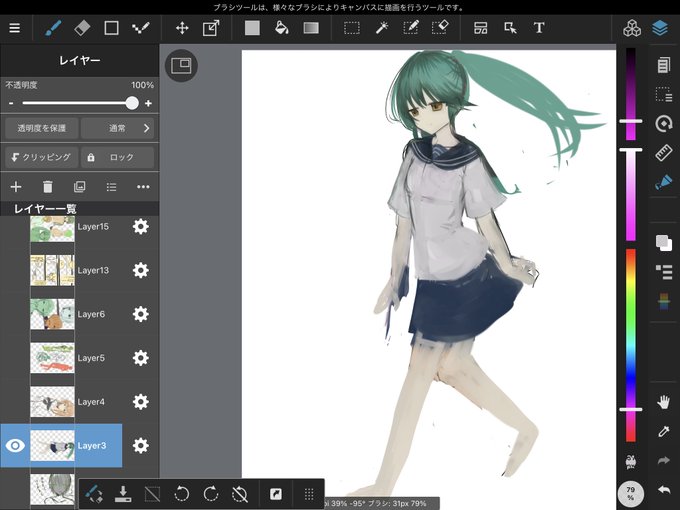Viewport: 680px width, 510px height.
Task: Toggle クリッピング clipping
Action: [42, 157]
